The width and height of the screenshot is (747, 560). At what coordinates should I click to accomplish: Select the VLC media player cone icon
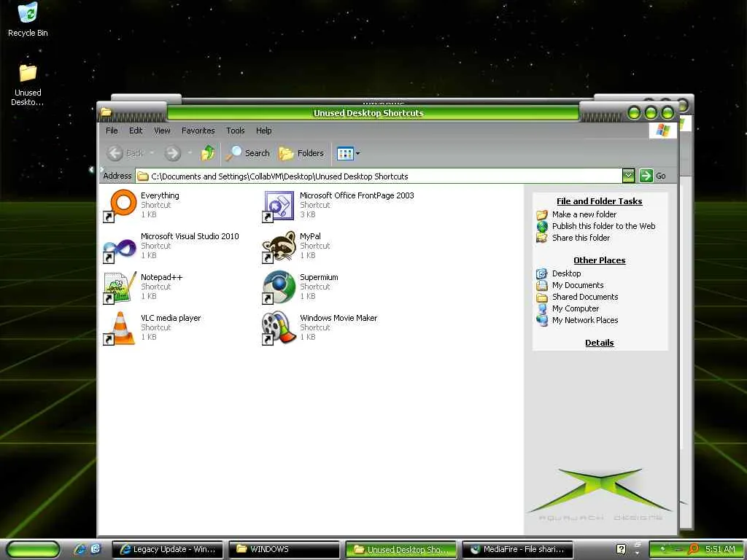coord(120,328)
